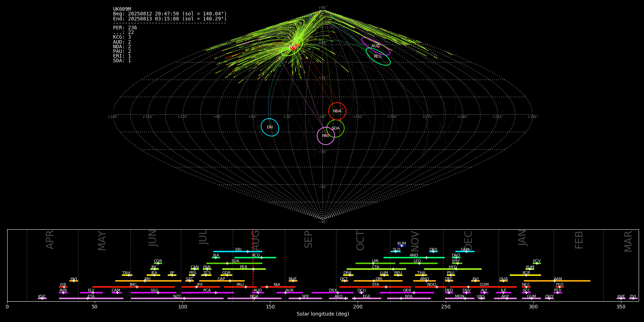Click the magenta AUD radiant ellipse on sky map
Viewport: 644px width, 322px height.
[x=376, y=46]
